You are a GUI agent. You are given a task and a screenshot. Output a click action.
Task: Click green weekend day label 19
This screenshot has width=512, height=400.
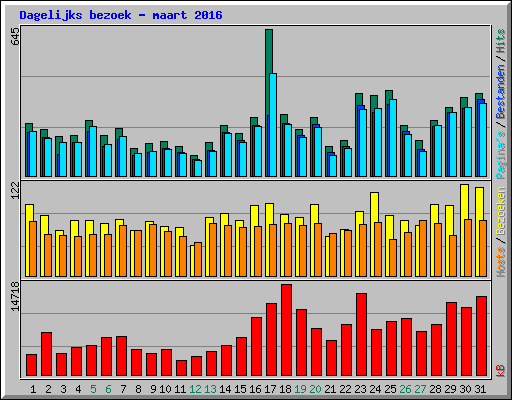300,389
